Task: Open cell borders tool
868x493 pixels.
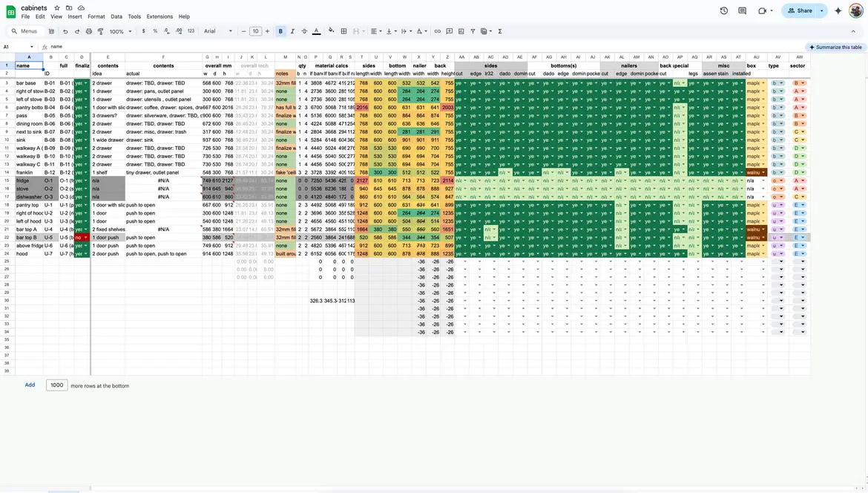Action: (x=343, y=31)
